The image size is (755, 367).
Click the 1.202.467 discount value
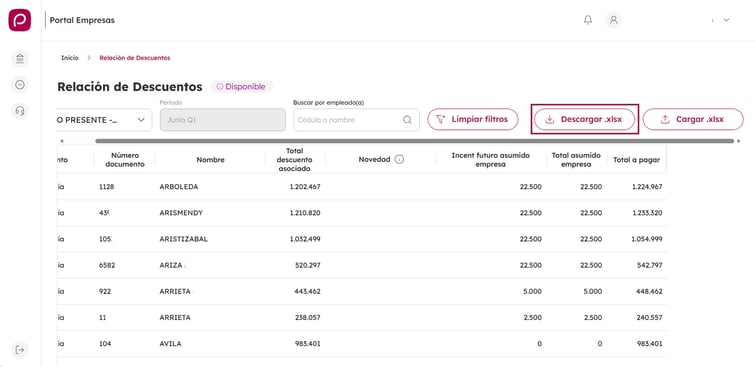tap(305, 187)
